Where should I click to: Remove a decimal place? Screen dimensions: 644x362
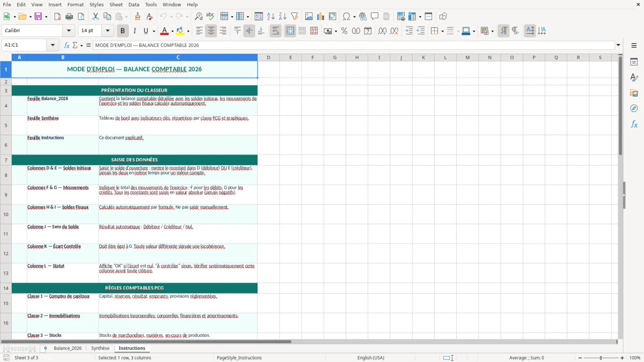394,31
